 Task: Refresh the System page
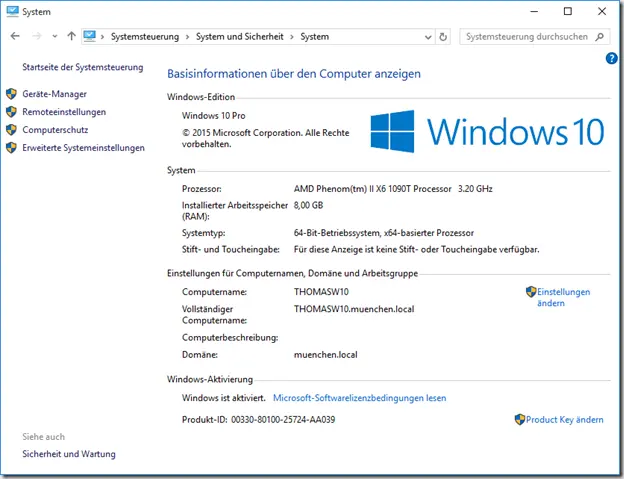click(443, 37)
